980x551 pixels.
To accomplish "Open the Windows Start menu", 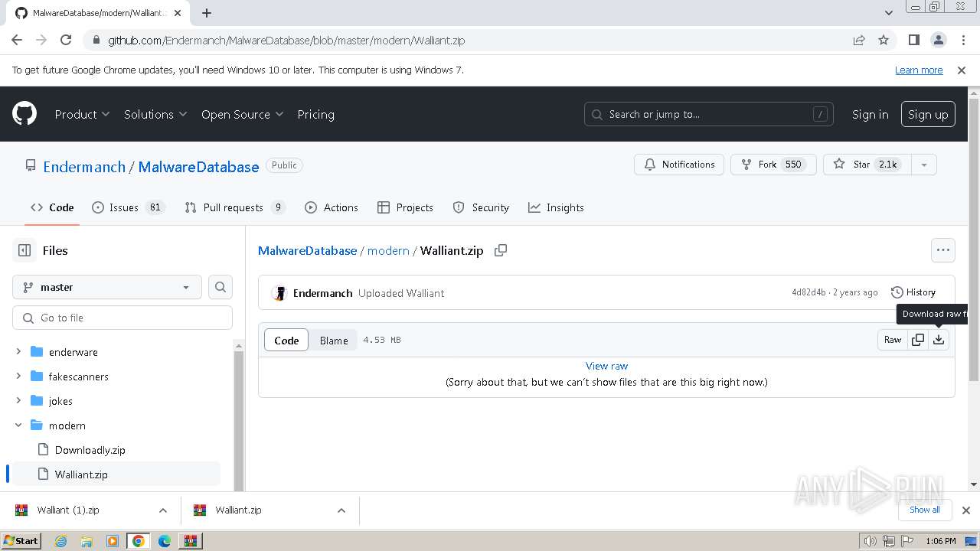I will tap(21, 541).
